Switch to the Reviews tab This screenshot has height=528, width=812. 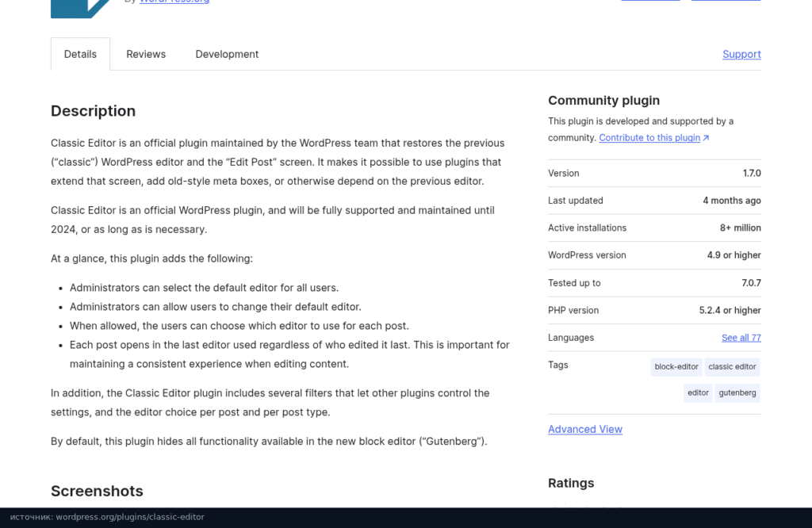tap(146, 54)
